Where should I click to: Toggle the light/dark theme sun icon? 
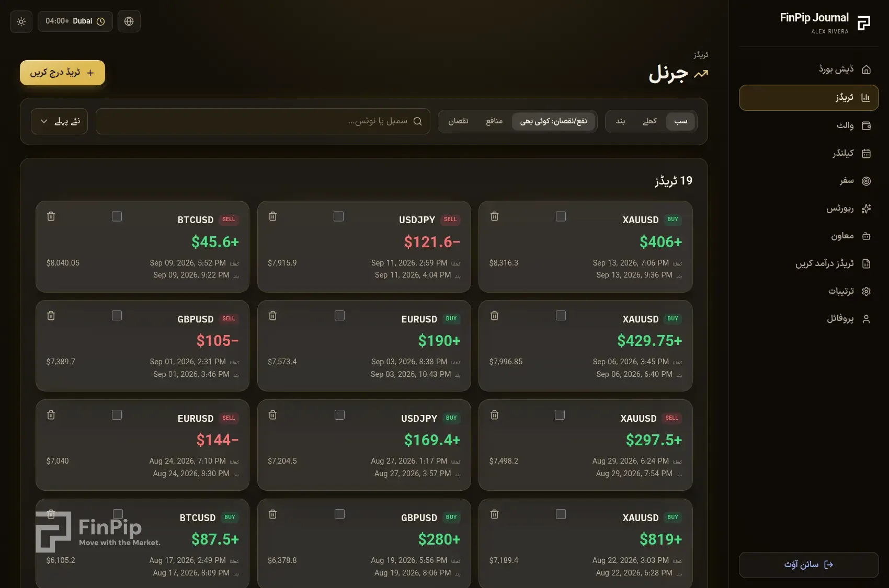coord(21,21)
